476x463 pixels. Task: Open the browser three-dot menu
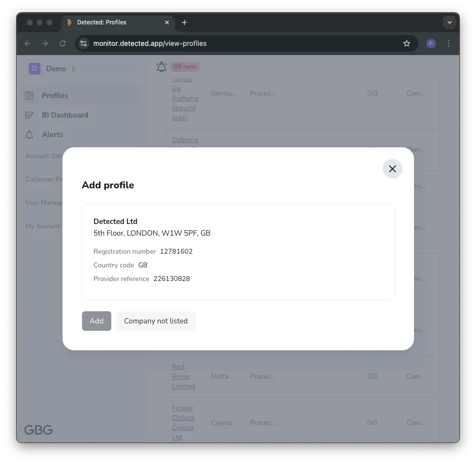coord(448,43)
